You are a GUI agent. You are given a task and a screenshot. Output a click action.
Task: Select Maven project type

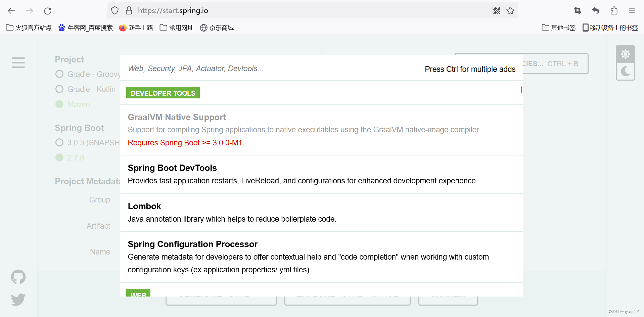coord(73,104)
